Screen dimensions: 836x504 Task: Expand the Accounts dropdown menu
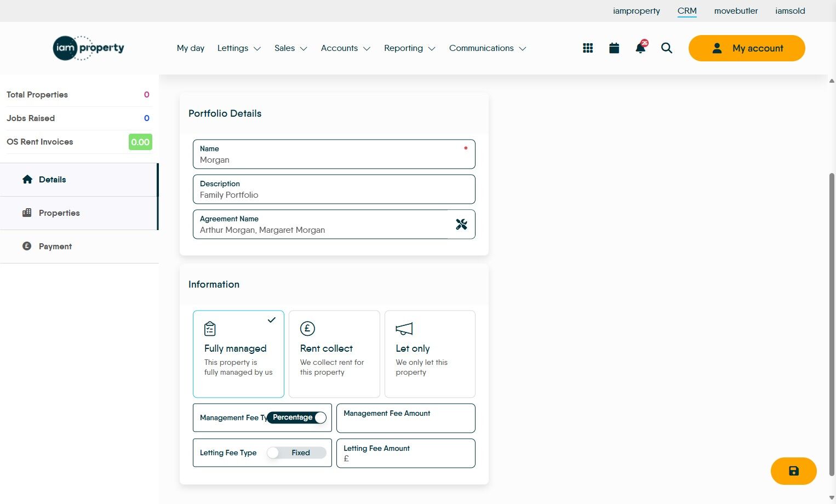[x=346, y=48]
